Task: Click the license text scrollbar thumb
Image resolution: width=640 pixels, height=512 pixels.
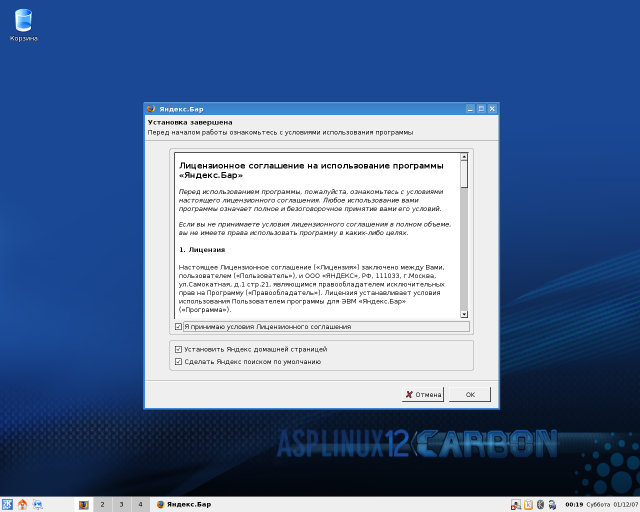Action: coord(464,174)
